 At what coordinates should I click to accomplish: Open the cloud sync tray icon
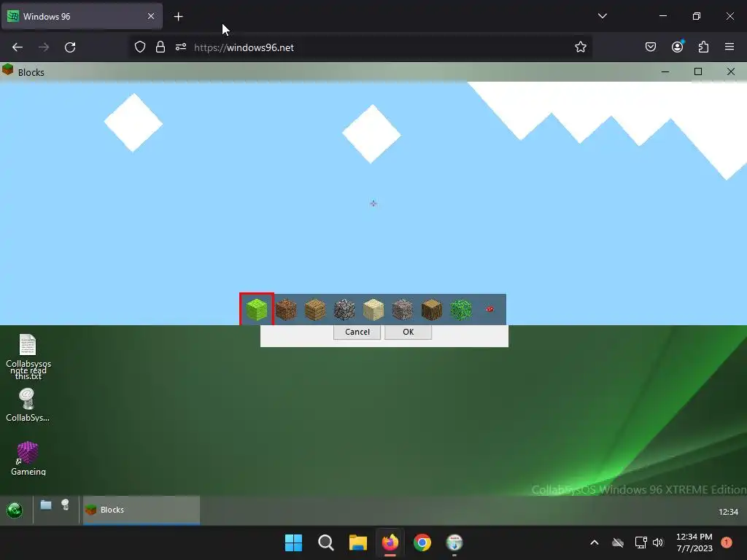click(618, 542)
